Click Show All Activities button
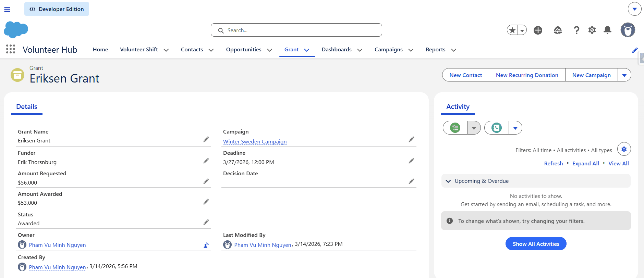The height and width of the screenshot is (278, 644). click(x=536, y=244)
